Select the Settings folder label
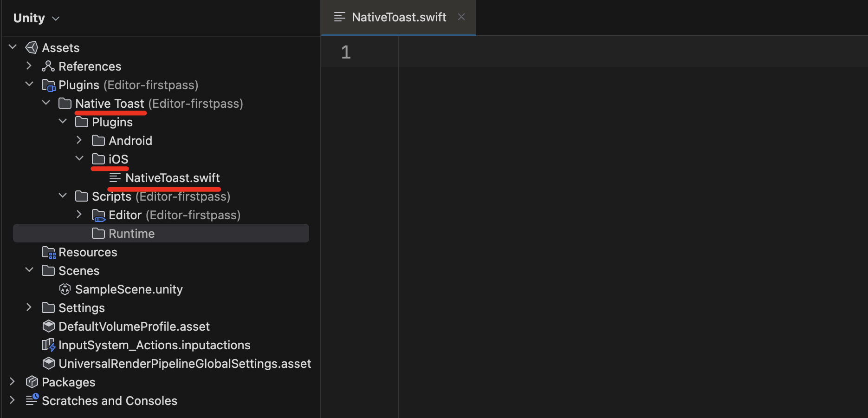Viewport: 868px width, 418px height. point(82,308)
